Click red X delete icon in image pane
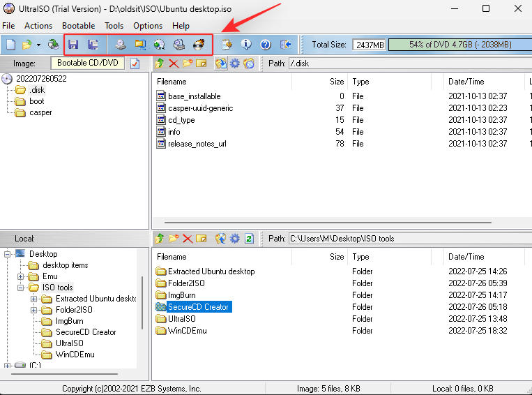 (x=174, y=64)
